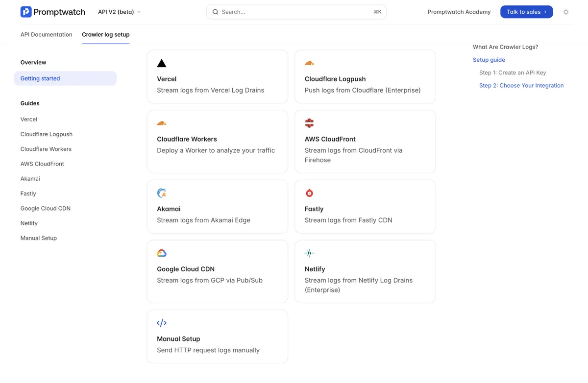This screenshot has width=588, height=383.
Task: Click 'Stream logs from GCP via Pub/Sub' text
Action: (210, 281)
